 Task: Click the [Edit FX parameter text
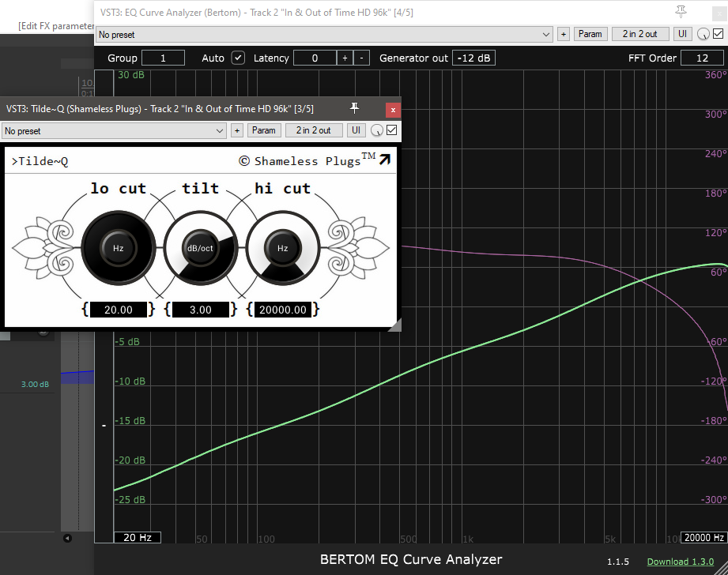pyautogui.click(x=56, y=26)
